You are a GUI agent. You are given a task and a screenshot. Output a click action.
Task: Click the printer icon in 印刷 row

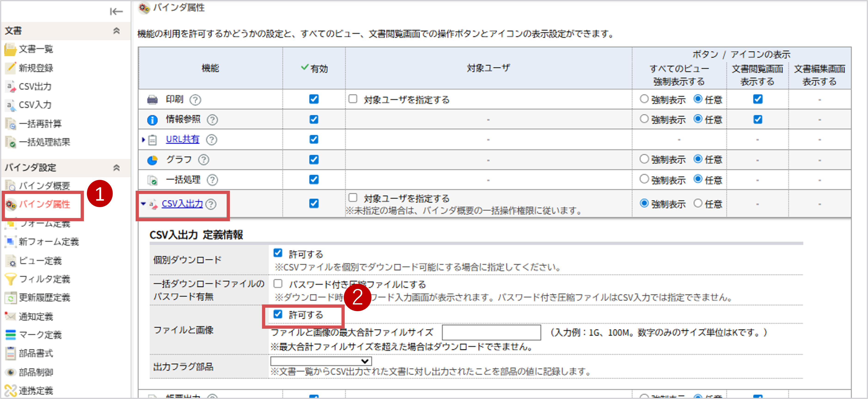click(152, 100)
